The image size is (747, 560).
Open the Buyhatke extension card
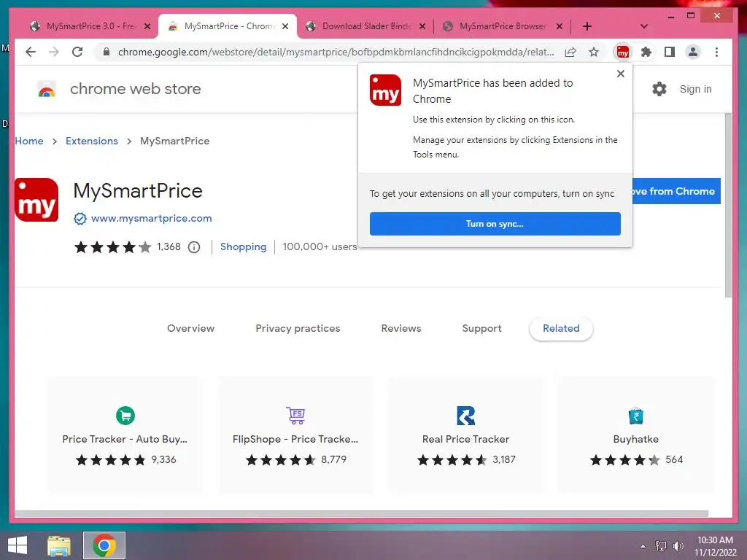(636, 435)
